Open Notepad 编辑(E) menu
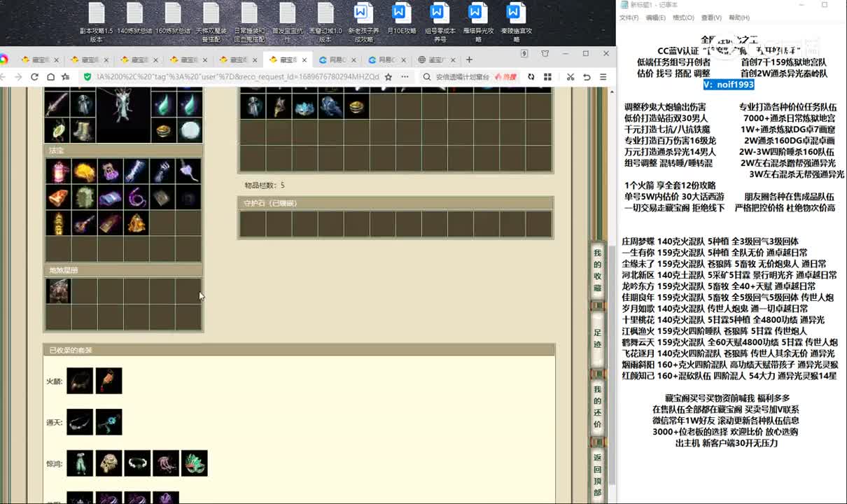The height and width of the screenshot is (504, 847). 656,17
